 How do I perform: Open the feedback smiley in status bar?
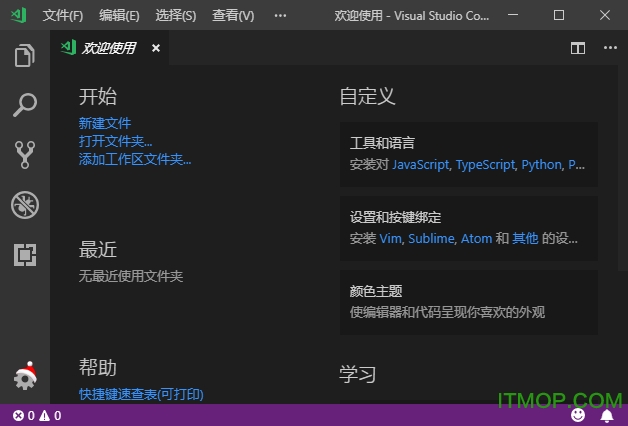click(x=578, y=416)
